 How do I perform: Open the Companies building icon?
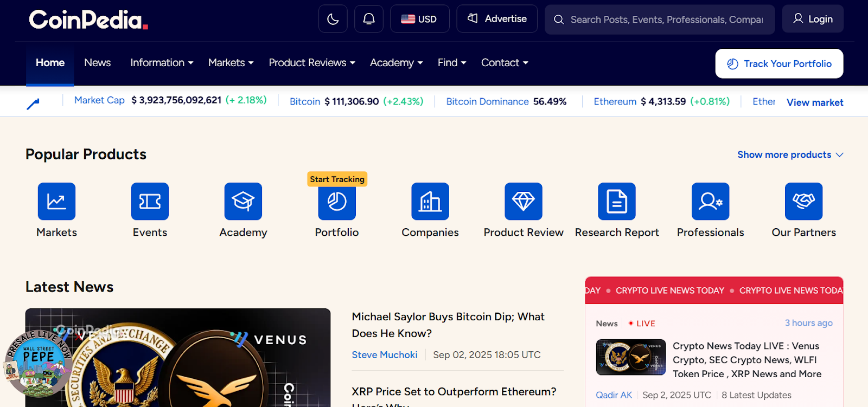coord(430,202)
